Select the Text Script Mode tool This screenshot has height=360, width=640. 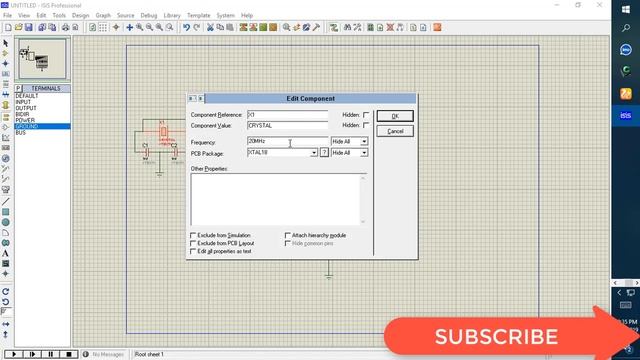point(5,84)
